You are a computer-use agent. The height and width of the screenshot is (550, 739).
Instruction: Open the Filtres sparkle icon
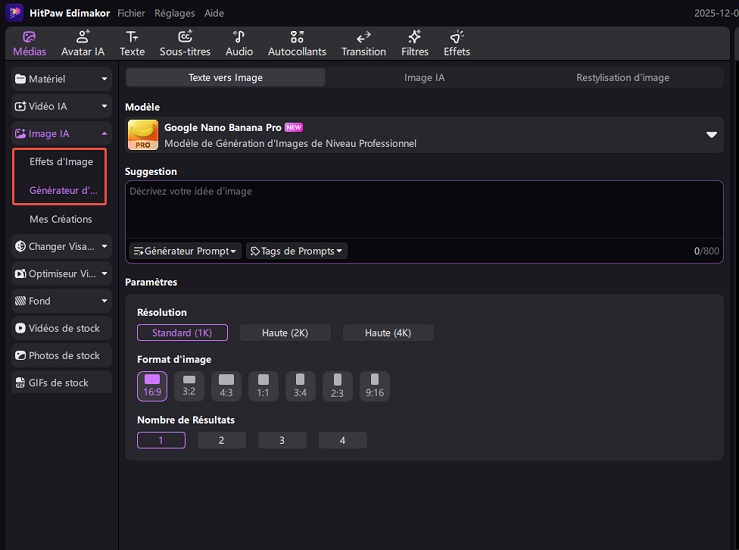(414, 37)
